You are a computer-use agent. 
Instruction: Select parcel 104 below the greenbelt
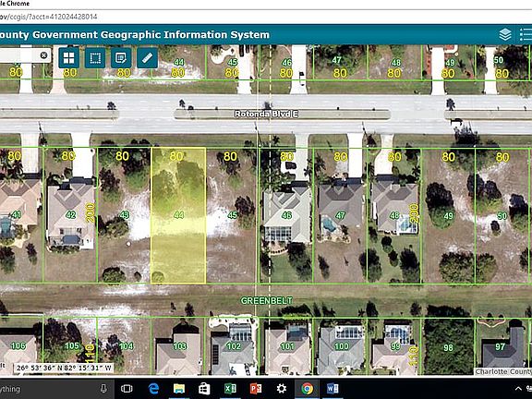(125, 346)
